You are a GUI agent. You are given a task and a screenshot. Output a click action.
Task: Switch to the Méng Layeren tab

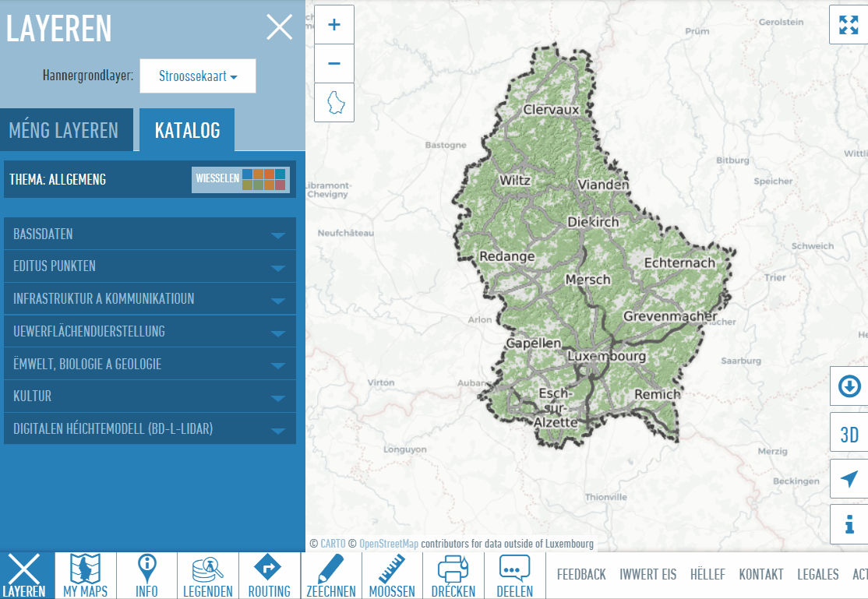pyautogui.click(x=64, y=130)
